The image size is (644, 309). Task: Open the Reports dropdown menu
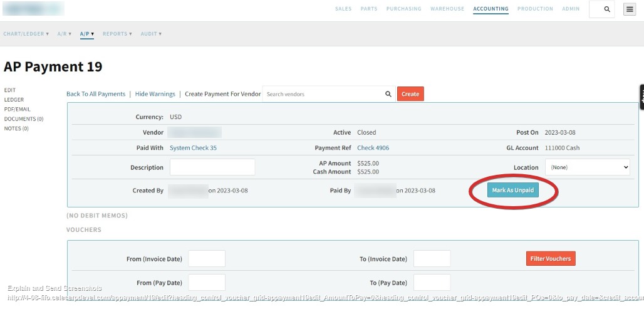tap(117, 34)
